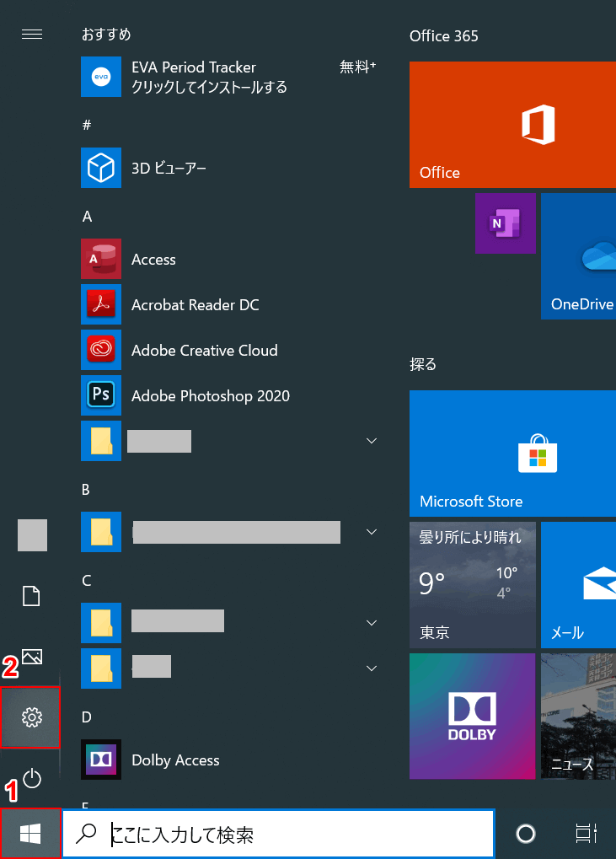
Task: Open the Dolby tile
Action: pyautogui.click(x=472, y=716)
